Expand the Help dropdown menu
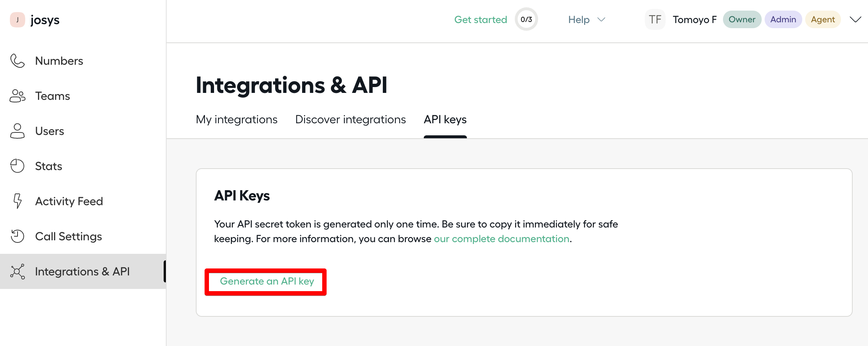The height and width of the screenshot is (346, 868). 586,20
